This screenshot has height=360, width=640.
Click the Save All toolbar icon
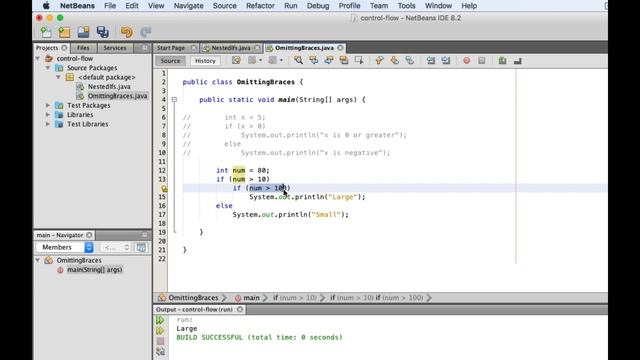102,32
